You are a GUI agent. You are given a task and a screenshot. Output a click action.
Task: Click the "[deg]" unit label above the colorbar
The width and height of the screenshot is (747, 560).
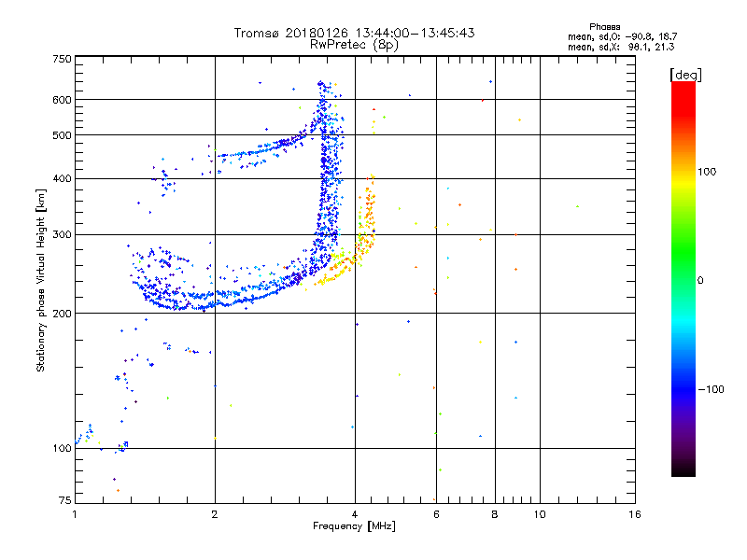[x=685, y=75]
